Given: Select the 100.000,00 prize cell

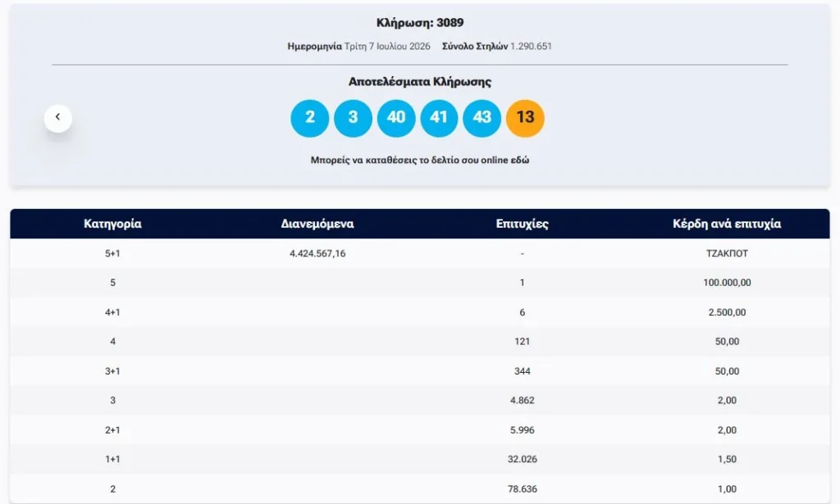Looking at the screenshot, I should (x=727, y=283).
